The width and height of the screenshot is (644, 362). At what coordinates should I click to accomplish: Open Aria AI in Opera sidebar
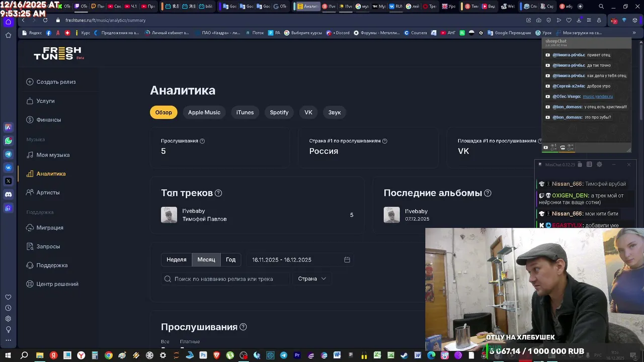coord(9,127)
